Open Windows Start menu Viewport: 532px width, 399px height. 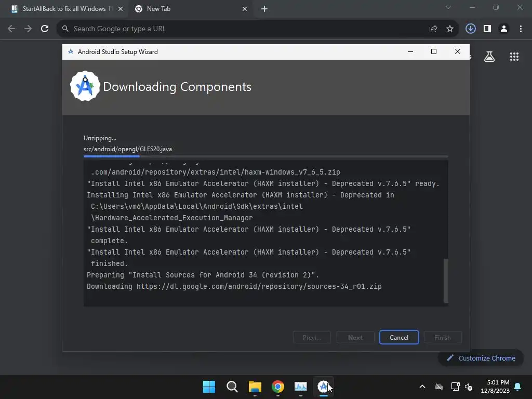(x=209, y=387)
